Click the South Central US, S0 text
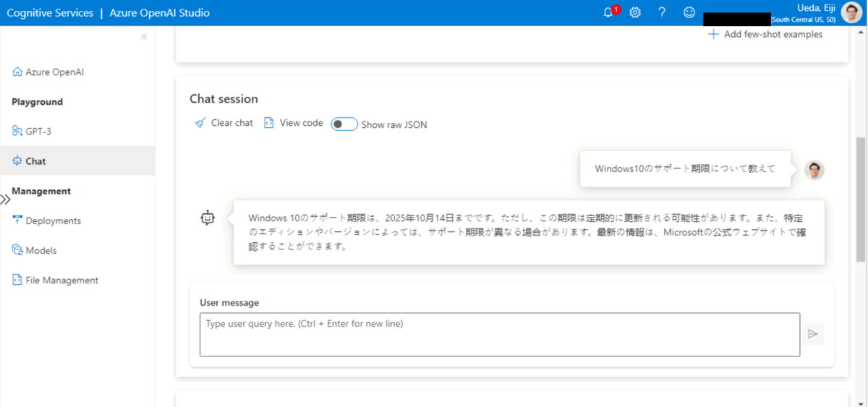The image size is (868, 407). (804, 20)
